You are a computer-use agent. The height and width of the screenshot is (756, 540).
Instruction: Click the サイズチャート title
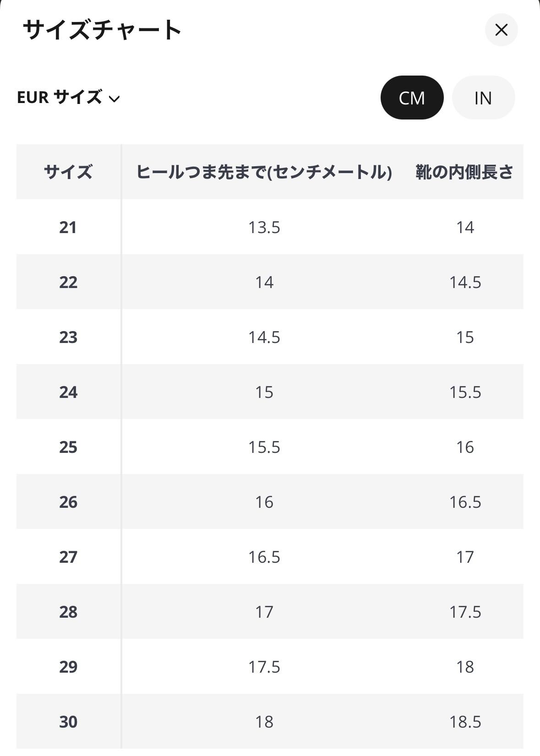click(x=103, y=30)
